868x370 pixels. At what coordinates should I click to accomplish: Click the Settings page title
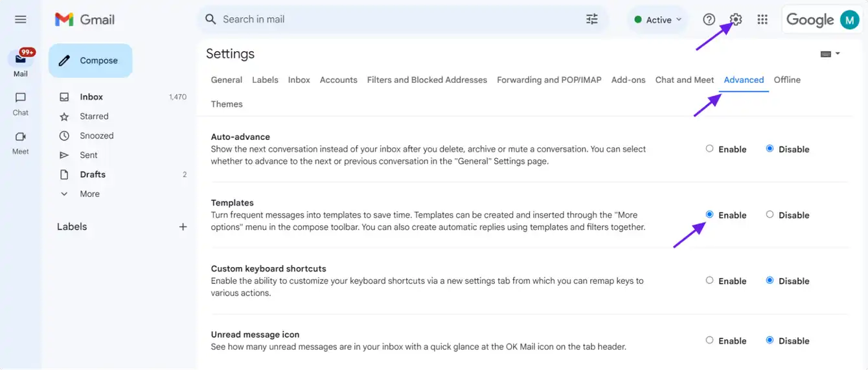point(230,54)
